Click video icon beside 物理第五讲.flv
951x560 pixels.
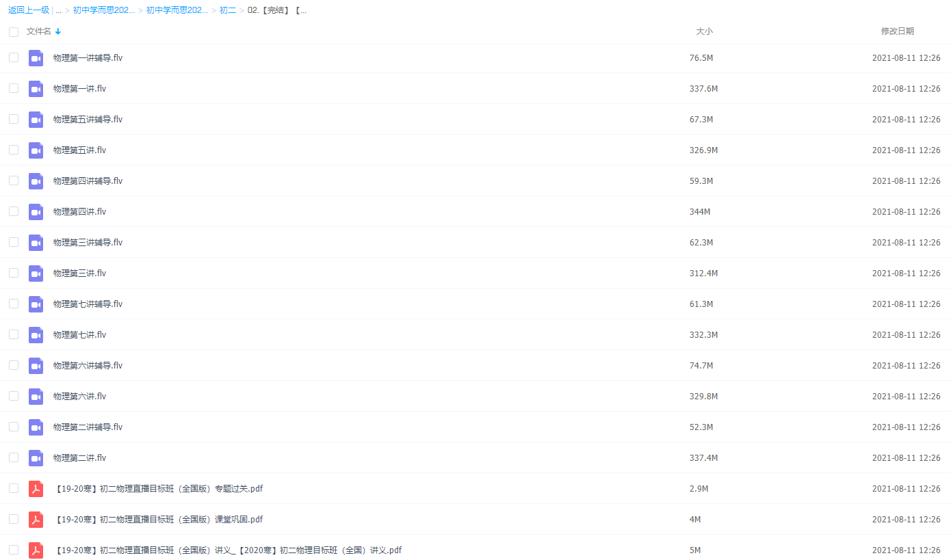click(36, 150)
